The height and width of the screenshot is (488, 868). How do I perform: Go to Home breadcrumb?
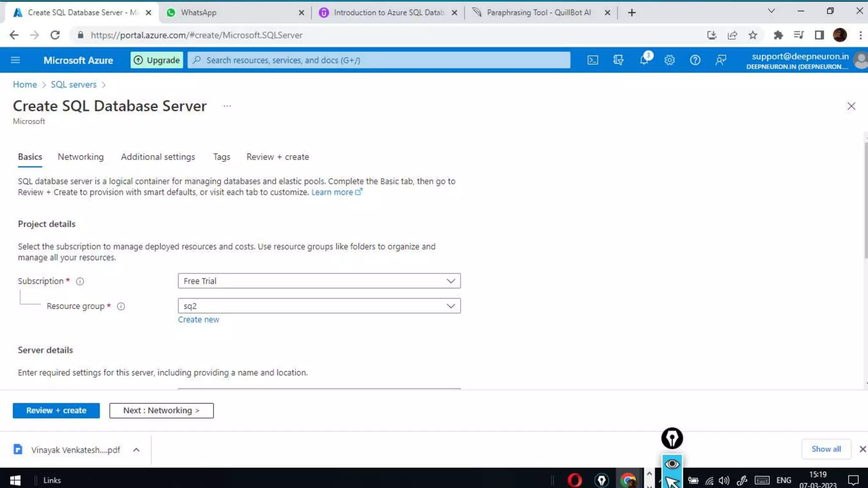click(x=25, y=84)
